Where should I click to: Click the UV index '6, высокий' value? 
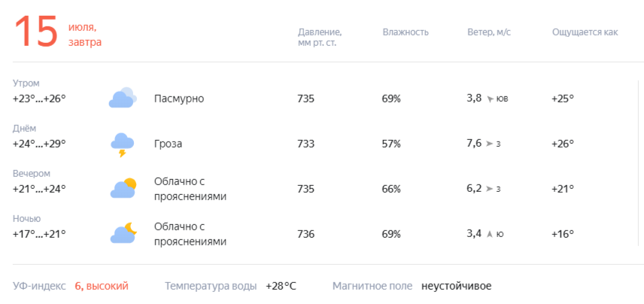(102, 286)
